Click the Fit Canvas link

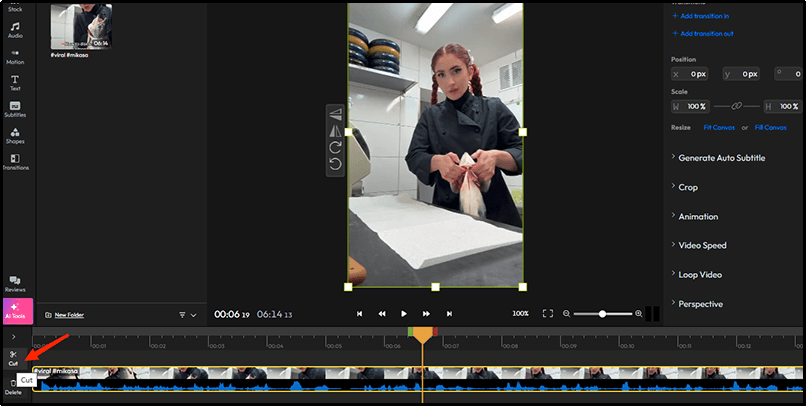tap(718, 128)
